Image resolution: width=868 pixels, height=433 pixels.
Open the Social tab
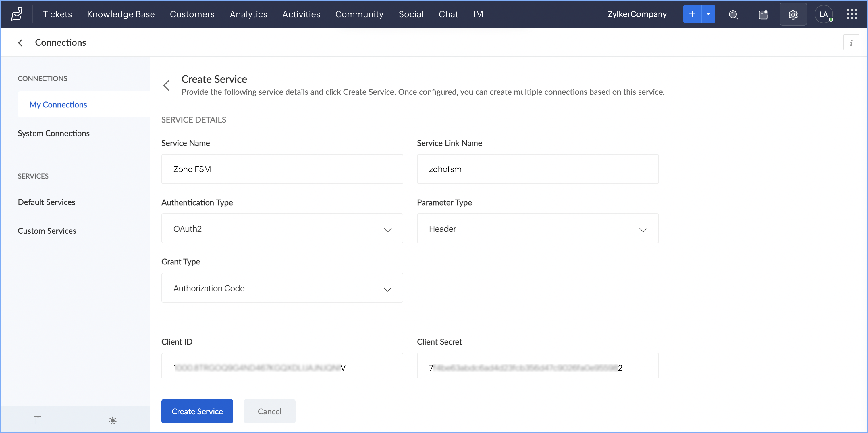(411, 14)
